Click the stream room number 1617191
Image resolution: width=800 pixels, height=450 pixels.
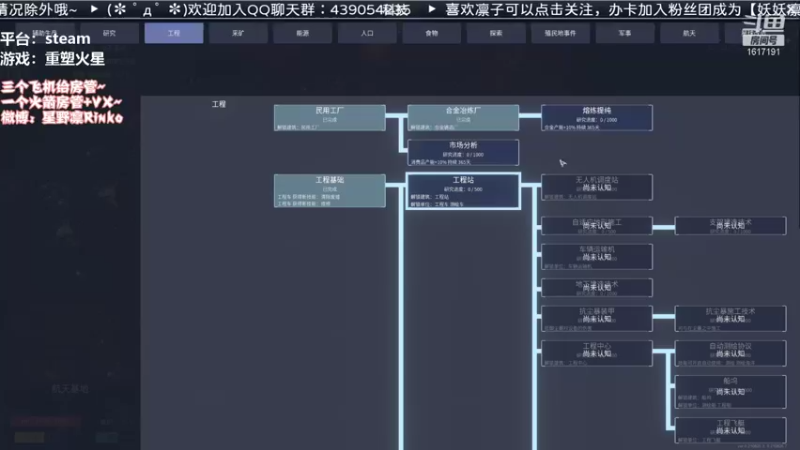763,52
